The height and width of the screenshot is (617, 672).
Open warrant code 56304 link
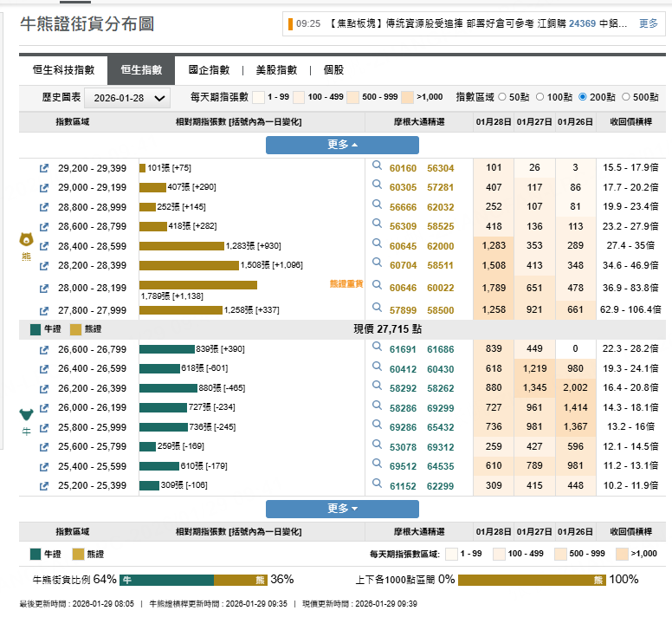point(440,168)
